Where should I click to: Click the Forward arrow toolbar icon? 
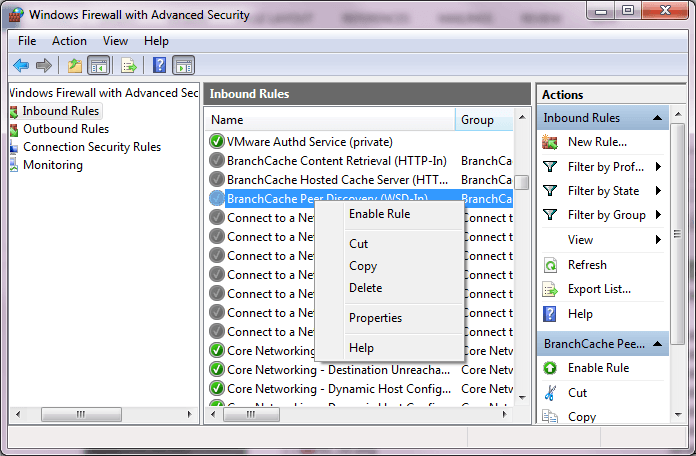pos(44,66)
